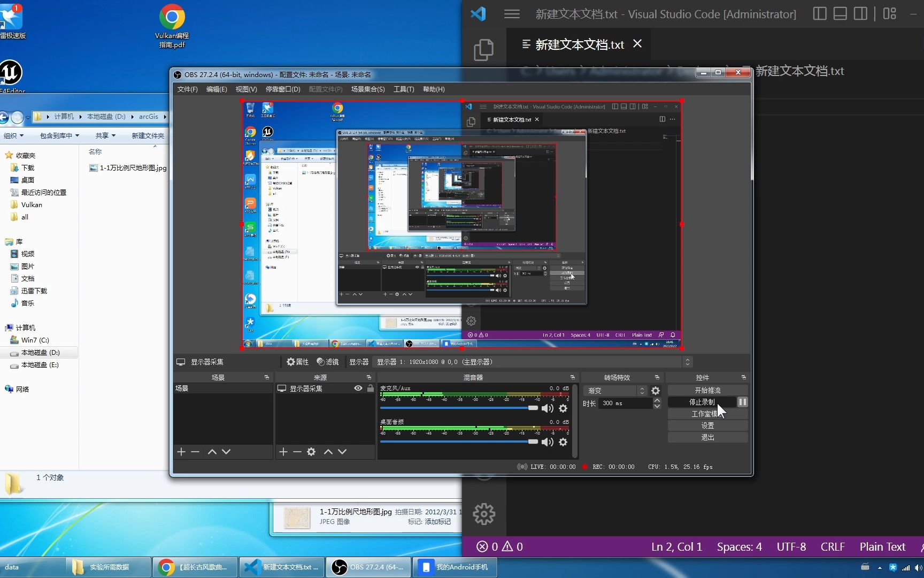Mute the 桌面音频 speaker icon

(547, 442)
